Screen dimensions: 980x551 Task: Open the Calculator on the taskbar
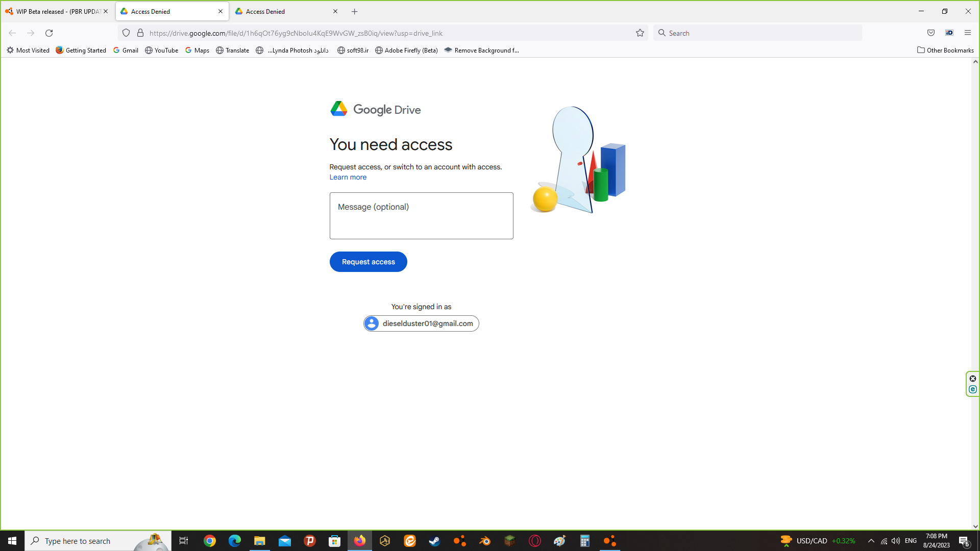click(585, 541)
